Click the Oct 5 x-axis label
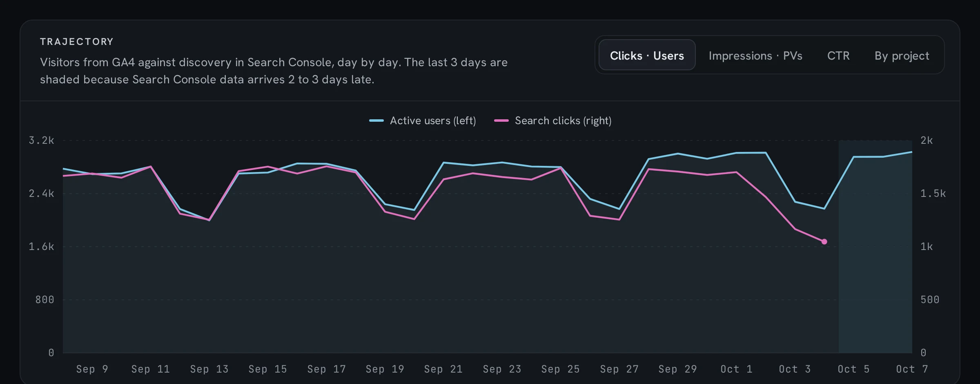The image size is (980, 384). click(853, 369)
